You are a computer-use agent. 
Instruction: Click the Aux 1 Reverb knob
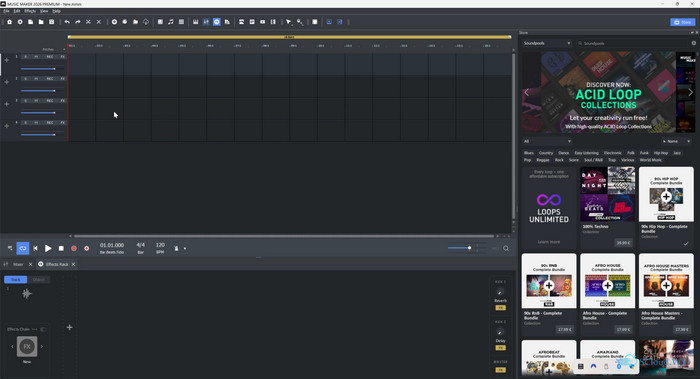[x=500, y=293]
